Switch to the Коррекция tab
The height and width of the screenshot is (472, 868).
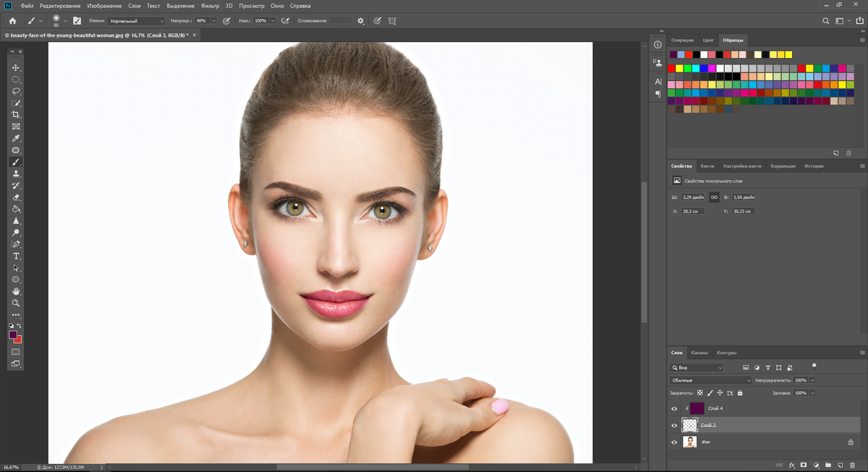tap(783, 166)
